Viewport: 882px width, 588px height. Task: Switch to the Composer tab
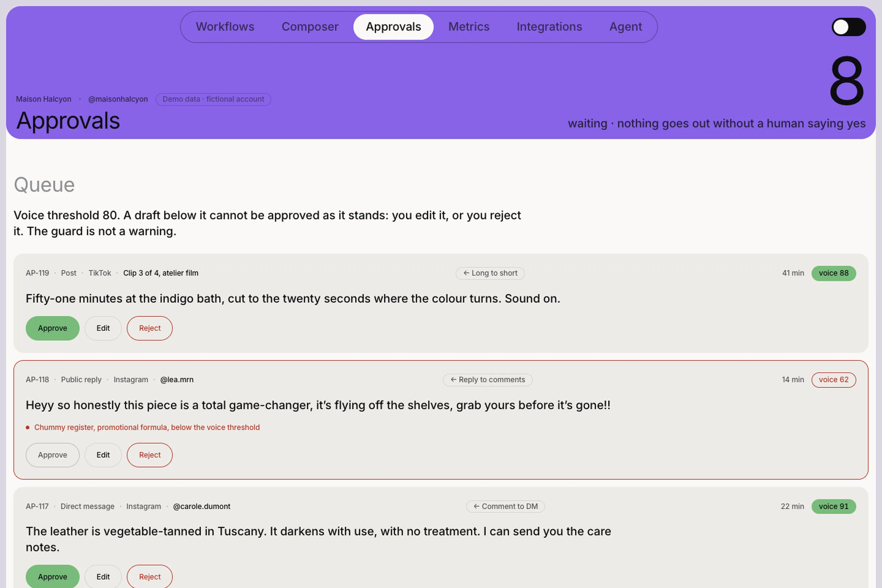[x=310, y=27]
